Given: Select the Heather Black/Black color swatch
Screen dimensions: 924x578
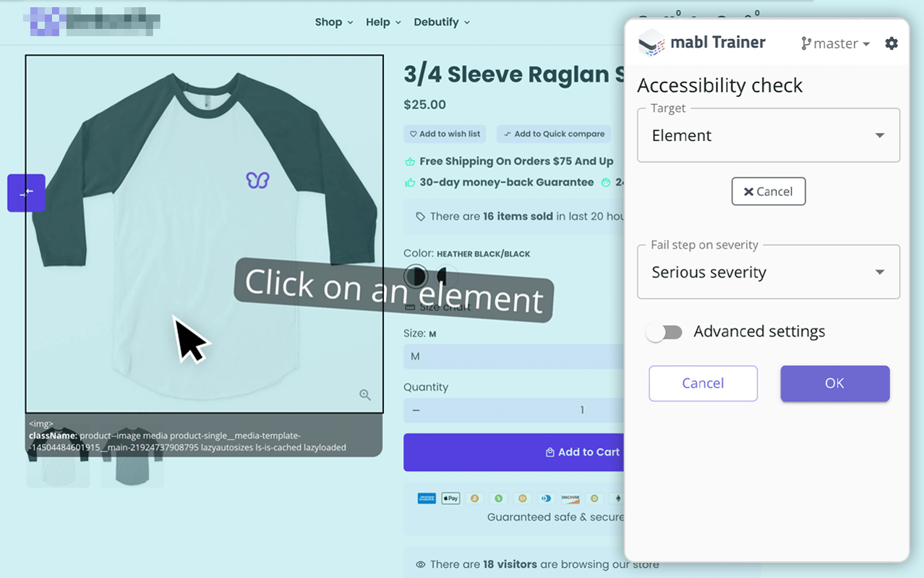Looking at the screenshot, I should pyautogui.click(x=415, y=276).
